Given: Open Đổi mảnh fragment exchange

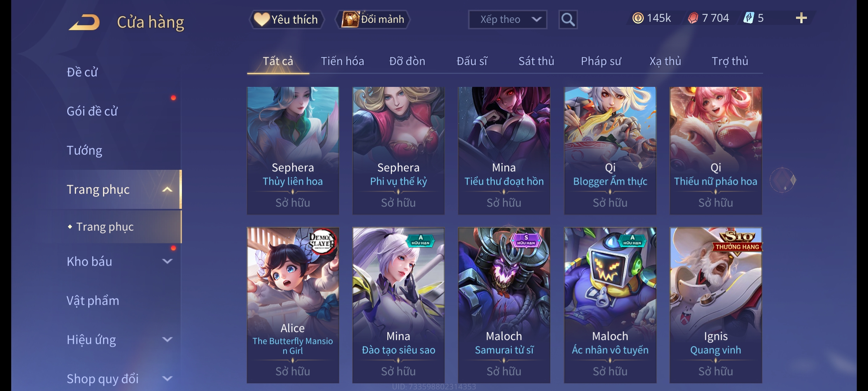Looking at the screenshot, I should [x=373, y=20].
